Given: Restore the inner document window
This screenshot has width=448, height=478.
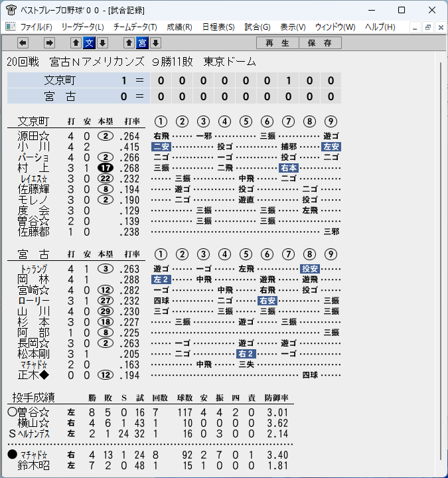Looking at the screenshot, I should pos(428,27).
